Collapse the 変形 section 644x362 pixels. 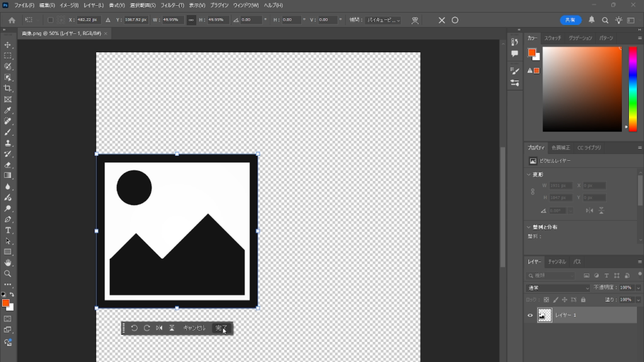[x=528, y=175]
